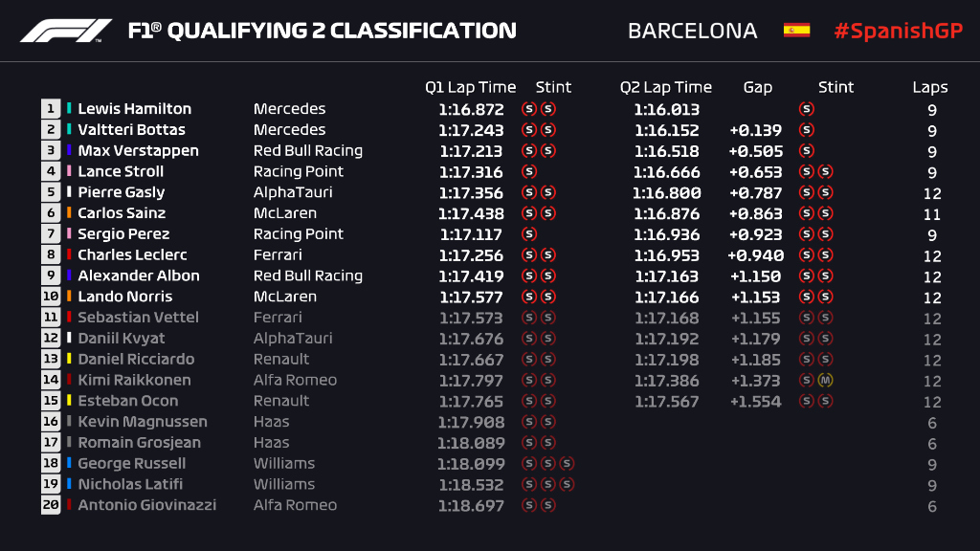Click the Gap column header
This screenshot has width=980, height=551.
click(757, 87)
